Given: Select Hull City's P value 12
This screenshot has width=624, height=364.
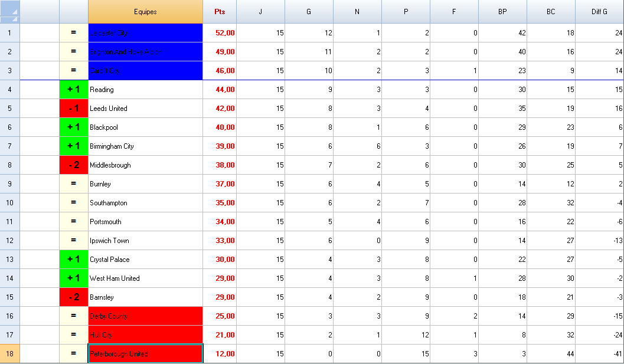Looking at the screenshot, I should tap(406, 335).
